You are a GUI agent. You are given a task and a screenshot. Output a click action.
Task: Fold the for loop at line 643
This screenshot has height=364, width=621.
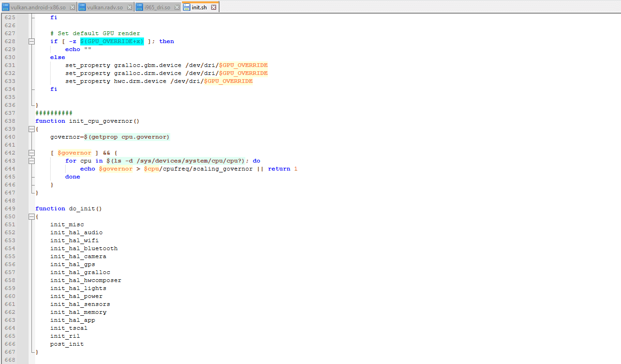click(x=31, y=161)
